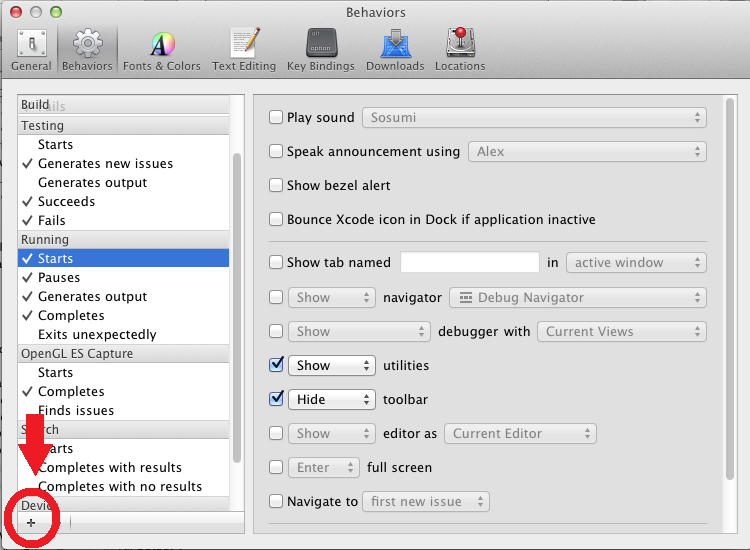
Task: Click the Running section header
Action: [x=123, y=240]
